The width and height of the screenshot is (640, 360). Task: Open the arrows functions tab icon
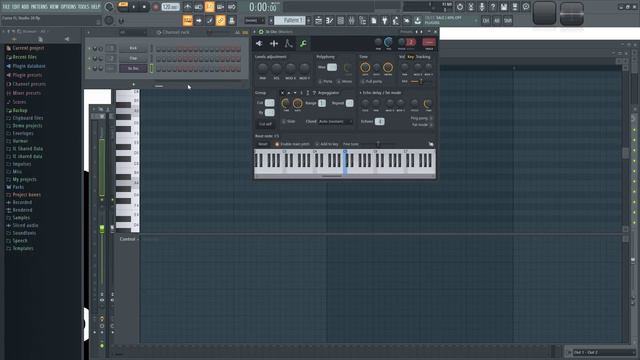tap(273, 43)
